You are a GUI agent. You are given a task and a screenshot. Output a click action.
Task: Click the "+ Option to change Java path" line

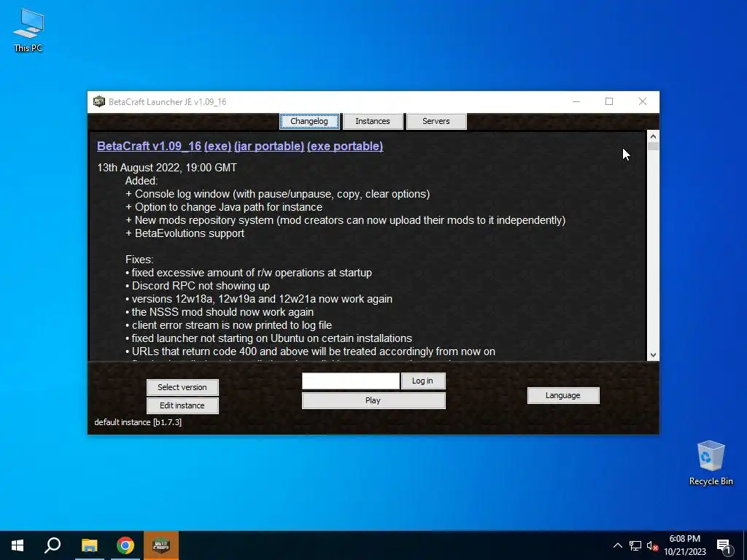[223, 207]
